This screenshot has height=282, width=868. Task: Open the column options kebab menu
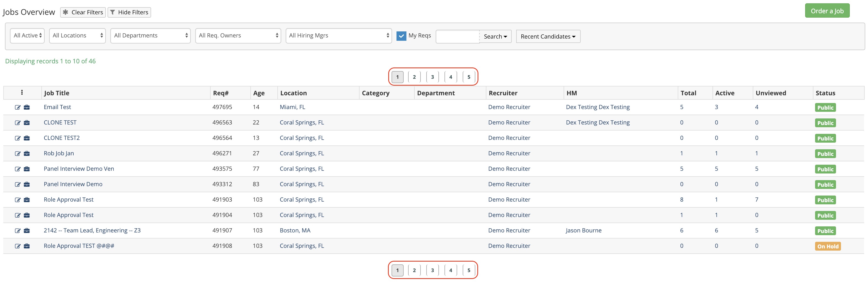22,93
